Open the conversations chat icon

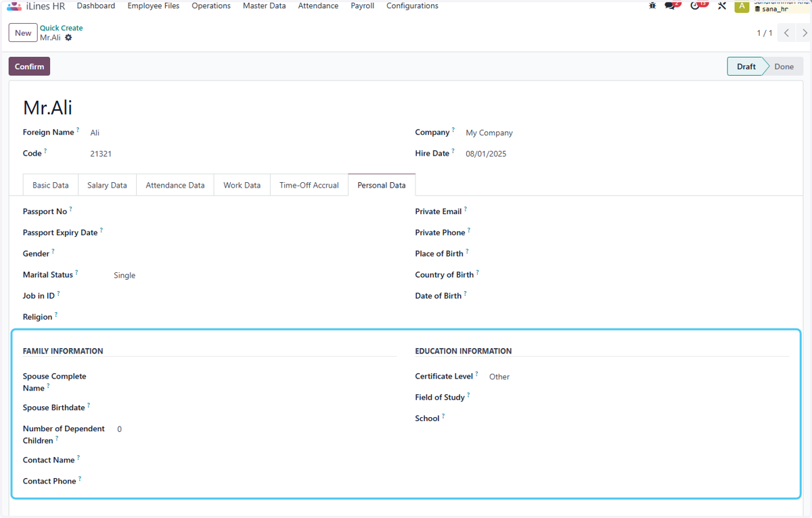pos(671,5)
